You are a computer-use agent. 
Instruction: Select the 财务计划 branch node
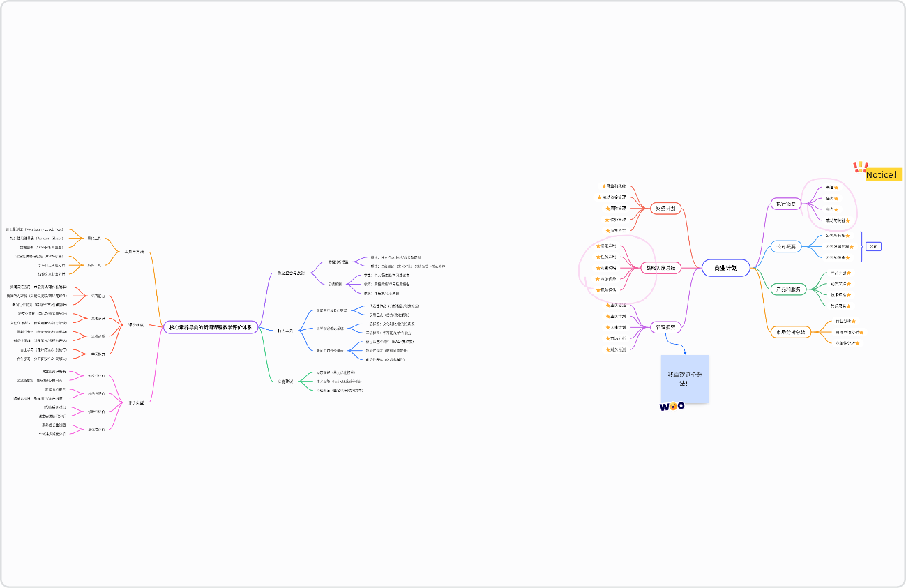(x=665, y=208)
